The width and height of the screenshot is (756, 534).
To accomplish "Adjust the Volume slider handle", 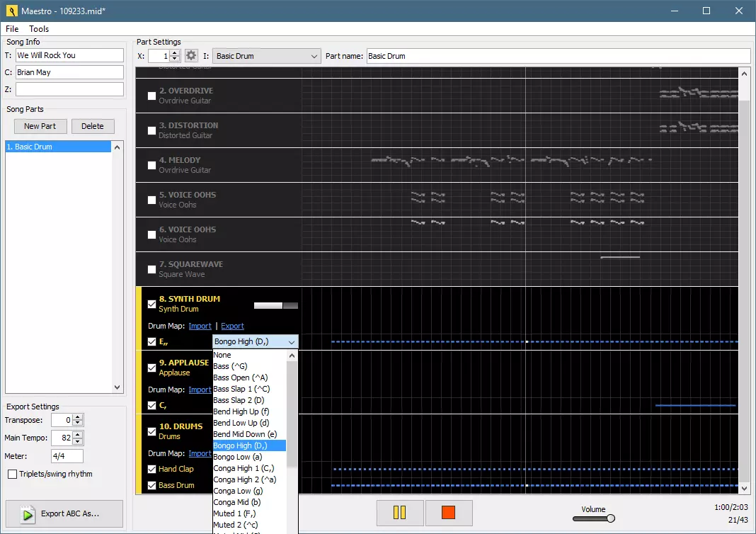I will (x=610, y=518).
